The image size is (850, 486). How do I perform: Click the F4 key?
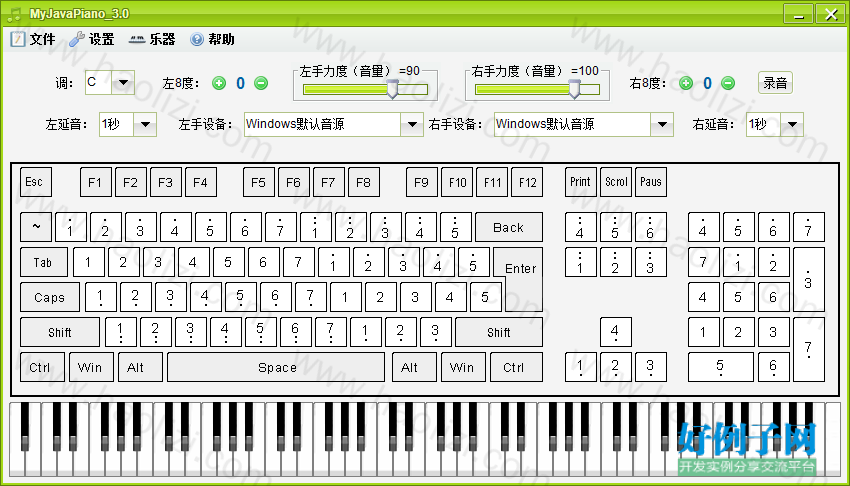click(201, 182)
